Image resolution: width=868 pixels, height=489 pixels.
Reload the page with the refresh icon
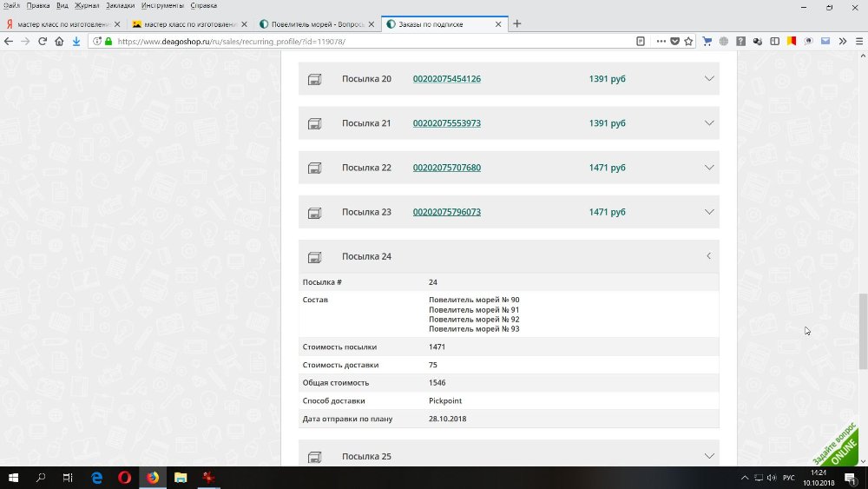tap(42, 41)
